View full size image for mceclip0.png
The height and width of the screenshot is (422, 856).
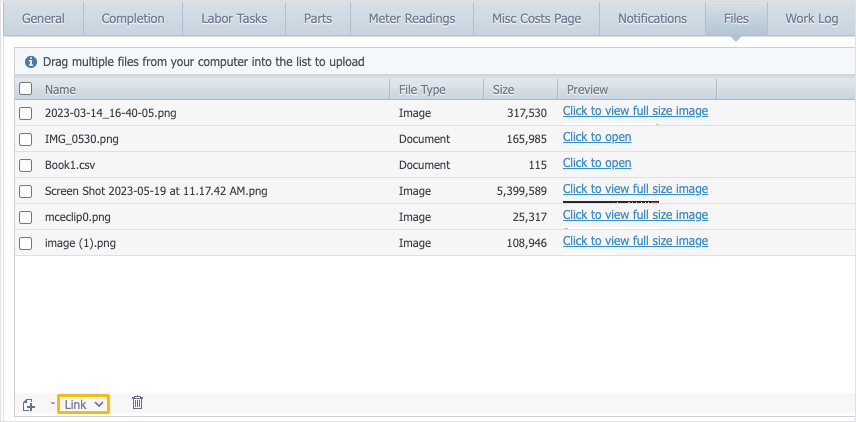[x=635, y=215]
